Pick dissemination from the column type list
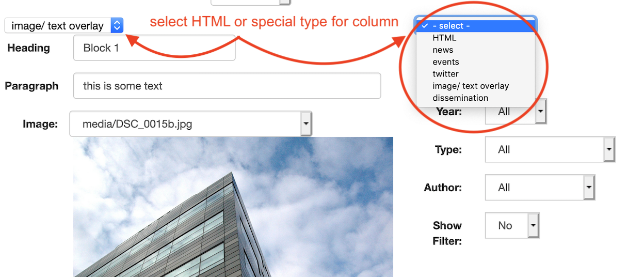This screenshot has height=277, width=644. tap(460, 98)
